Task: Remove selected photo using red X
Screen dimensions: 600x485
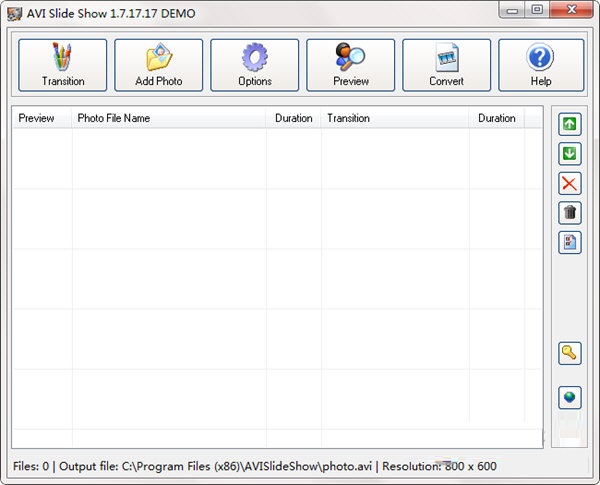Action: pyautogui.click(x=570, y=183)
